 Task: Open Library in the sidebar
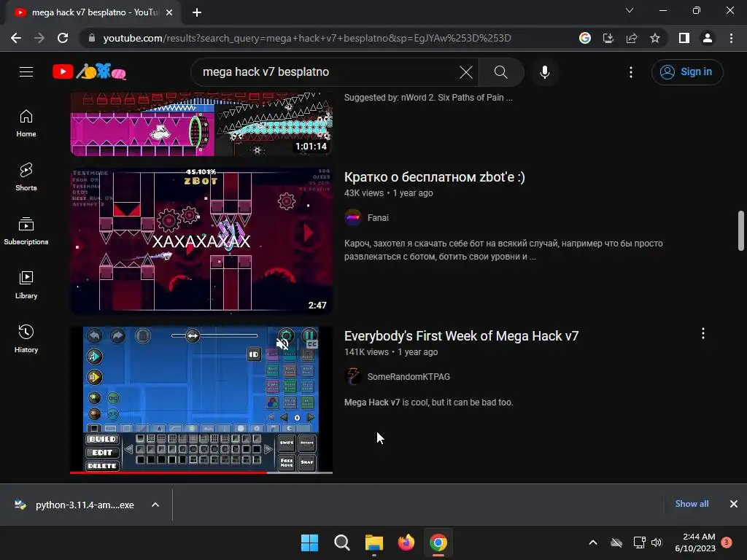(x=26, y=285)
